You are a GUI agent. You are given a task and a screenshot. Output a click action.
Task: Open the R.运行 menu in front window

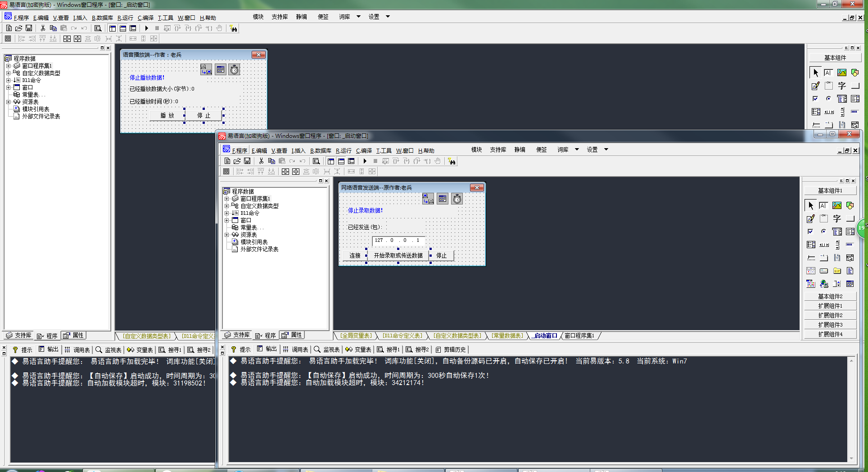point(344,150)
